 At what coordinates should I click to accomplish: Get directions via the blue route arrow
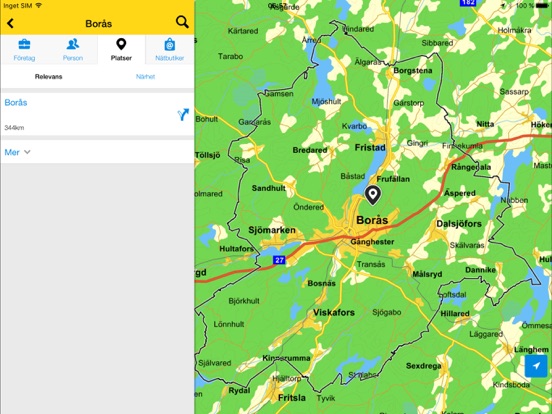tap(183, 114)
